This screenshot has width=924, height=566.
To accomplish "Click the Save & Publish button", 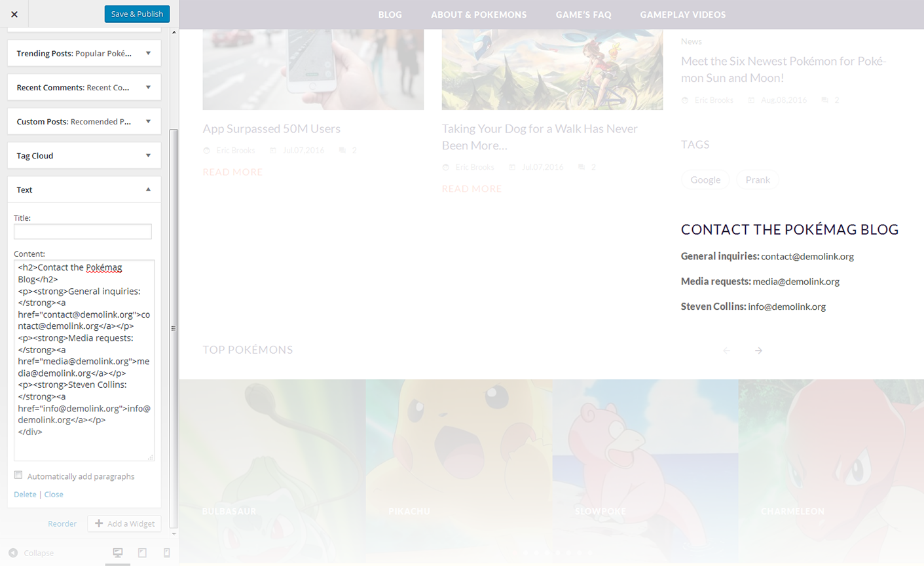I will point(137,14).
